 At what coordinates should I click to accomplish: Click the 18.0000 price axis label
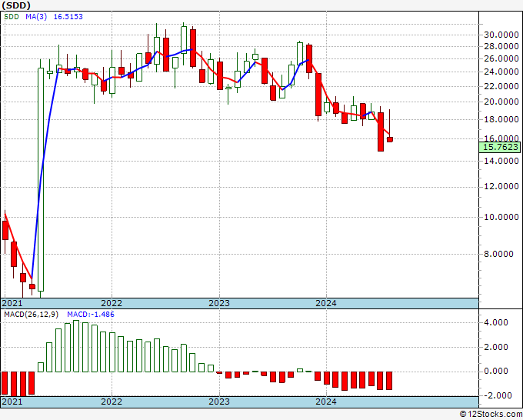coord(501,119)
